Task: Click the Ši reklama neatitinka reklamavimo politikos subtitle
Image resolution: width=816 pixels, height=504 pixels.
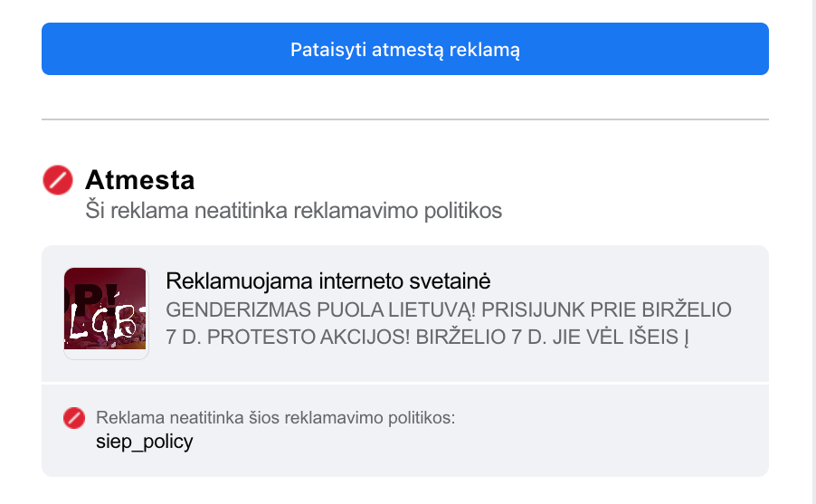Action: (293, 211)
